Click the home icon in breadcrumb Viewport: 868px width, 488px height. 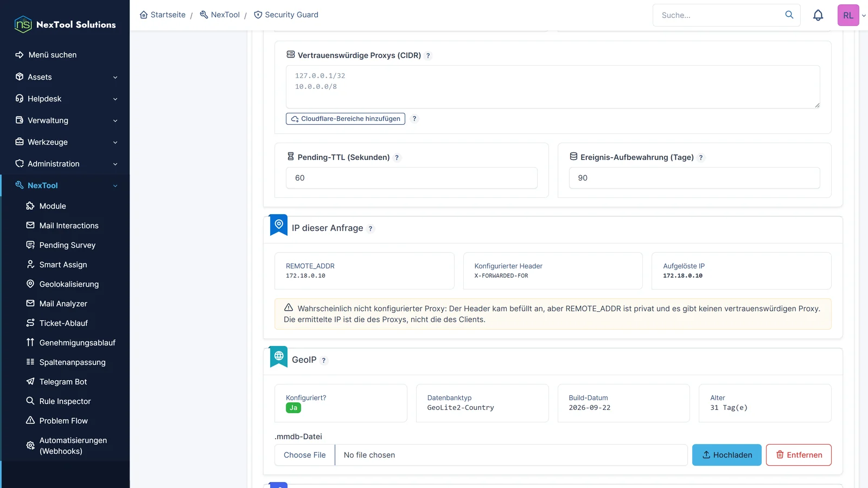(x=144, y=15)
